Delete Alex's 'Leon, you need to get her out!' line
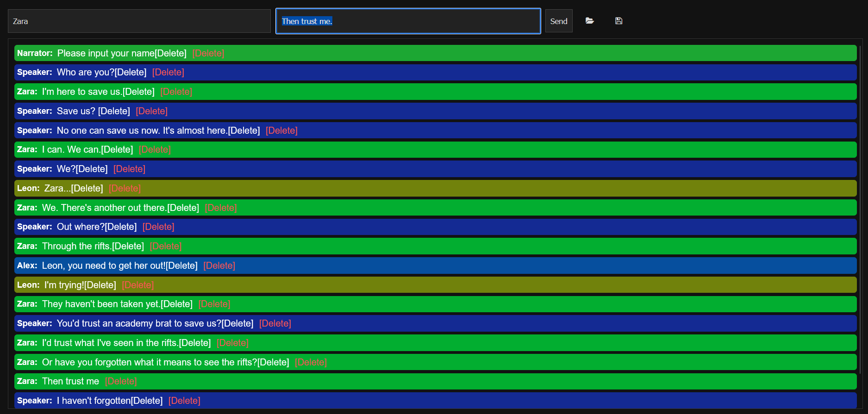This screenshot has width=868, height=414. click(x=219, y=266)
